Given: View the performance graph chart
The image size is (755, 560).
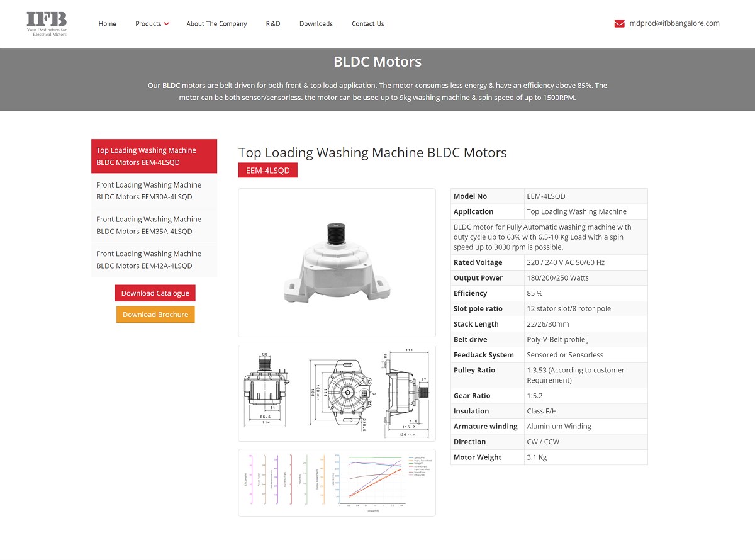Looking at the screenshot, I should point(337,483).
